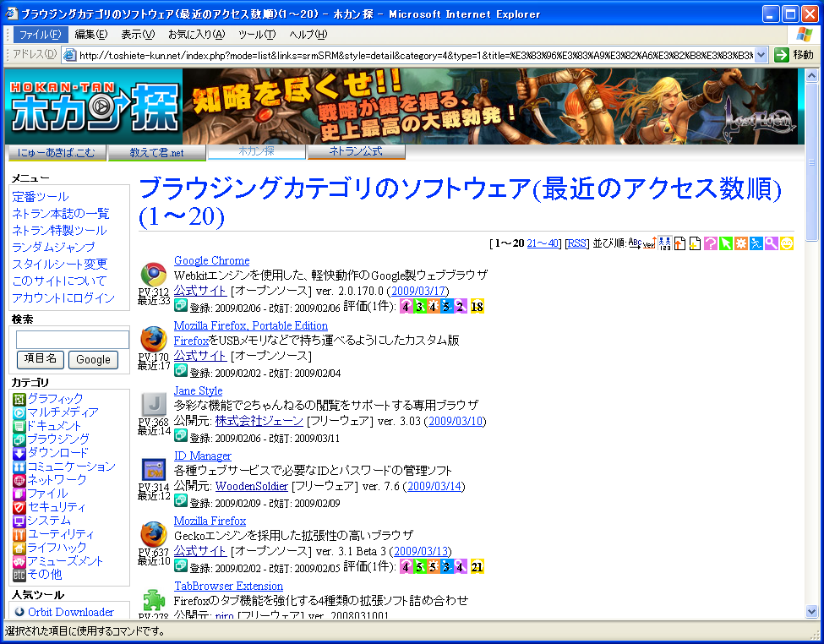This screenshot has width=824, height=644.
Task: Sort by the green cursor rating icon
Action: [x=726, y=243]
